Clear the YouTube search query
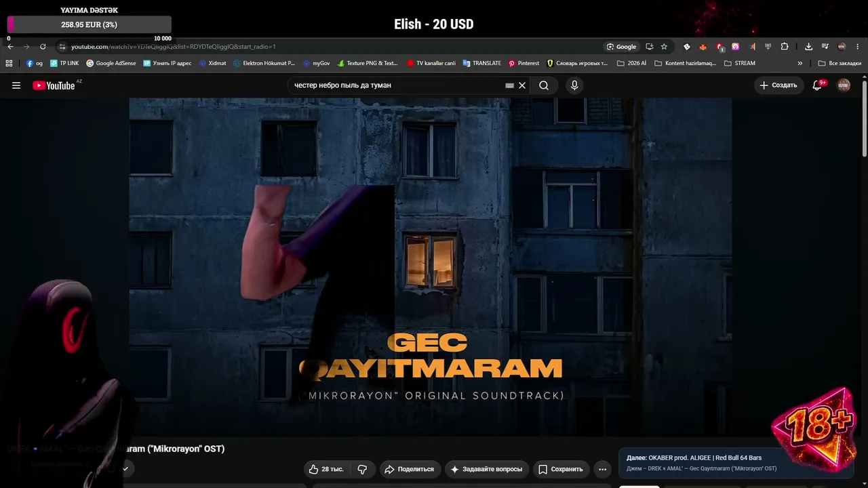The width and height of the screenshot is (868, 488). tap(522, 85)
